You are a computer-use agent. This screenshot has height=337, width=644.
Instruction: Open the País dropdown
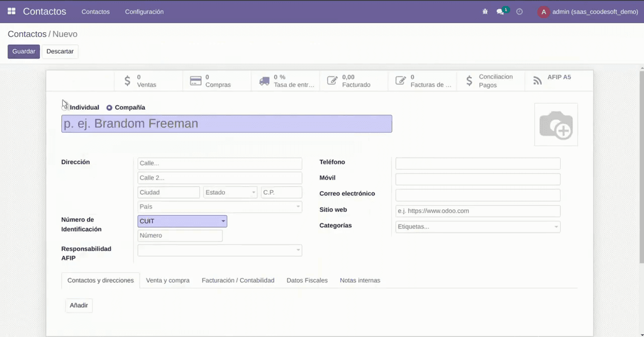tap(220, 207)
